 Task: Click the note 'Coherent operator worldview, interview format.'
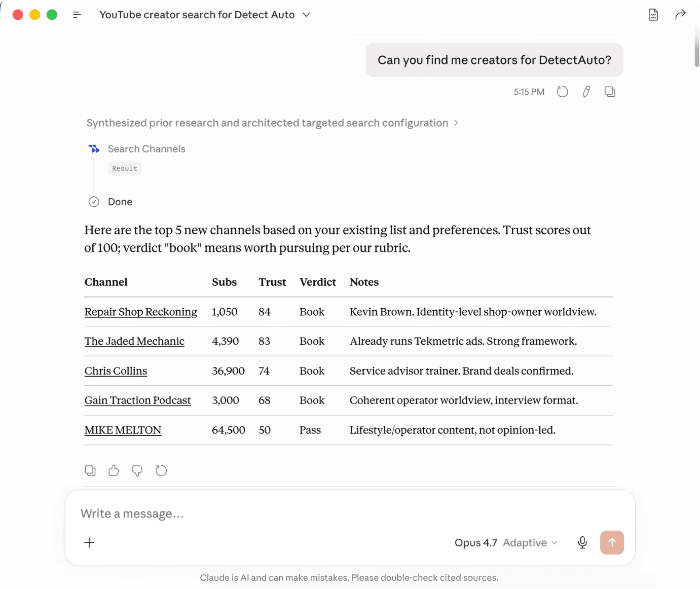(464, 400)
